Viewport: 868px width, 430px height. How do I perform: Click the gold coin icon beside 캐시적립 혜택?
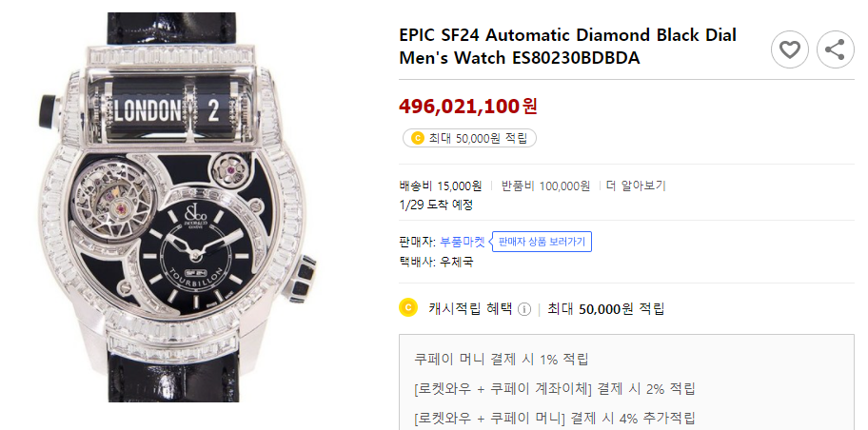[408, 308]
